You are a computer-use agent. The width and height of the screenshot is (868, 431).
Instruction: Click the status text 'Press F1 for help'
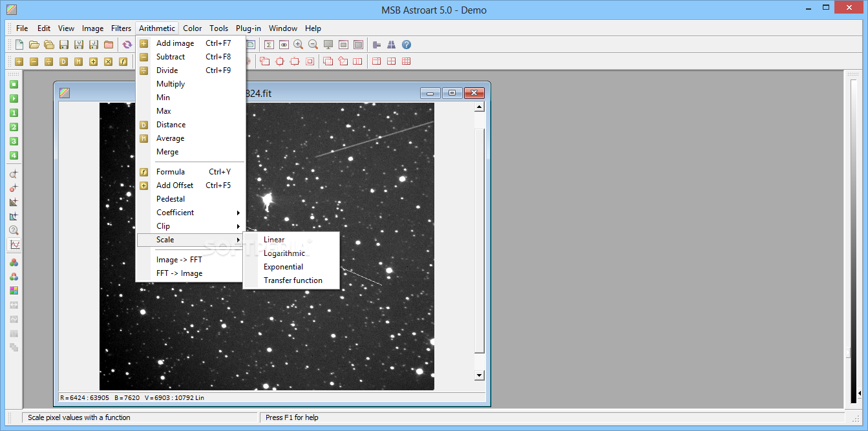(293, 417)
